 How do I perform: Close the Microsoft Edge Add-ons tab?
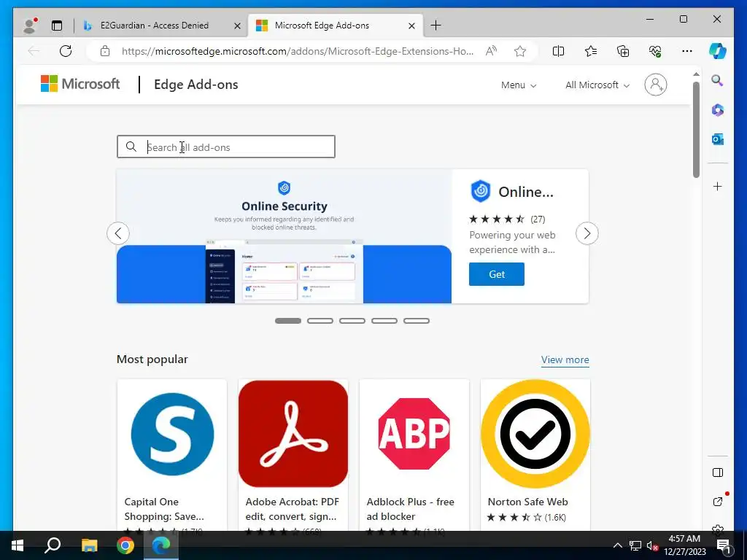coord(411,26)
